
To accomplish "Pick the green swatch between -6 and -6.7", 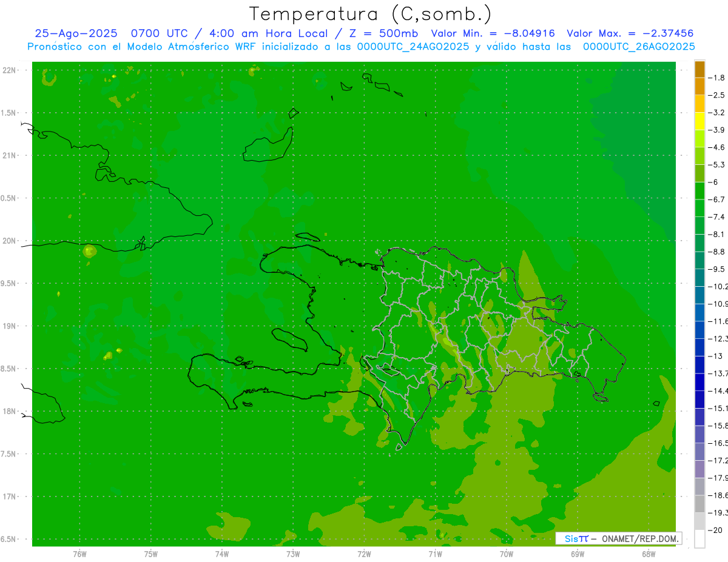I will tap(699, 190).
